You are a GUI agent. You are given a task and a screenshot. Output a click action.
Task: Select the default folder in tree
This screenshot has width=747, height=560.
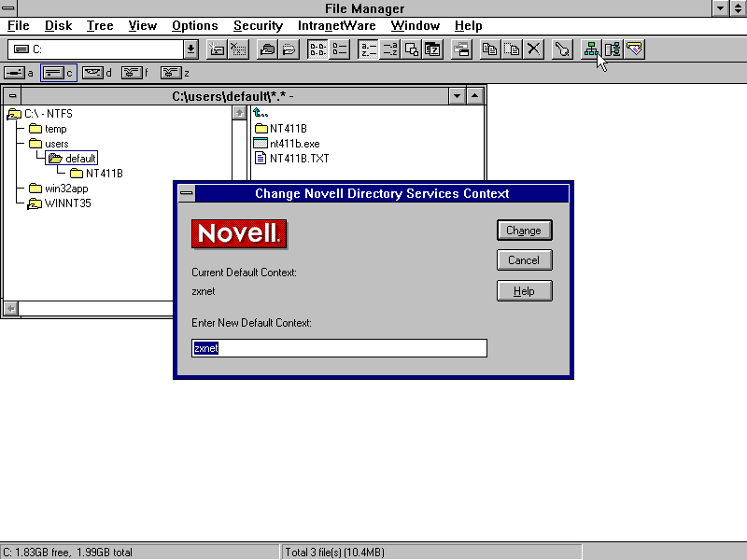tap(72, 159)
